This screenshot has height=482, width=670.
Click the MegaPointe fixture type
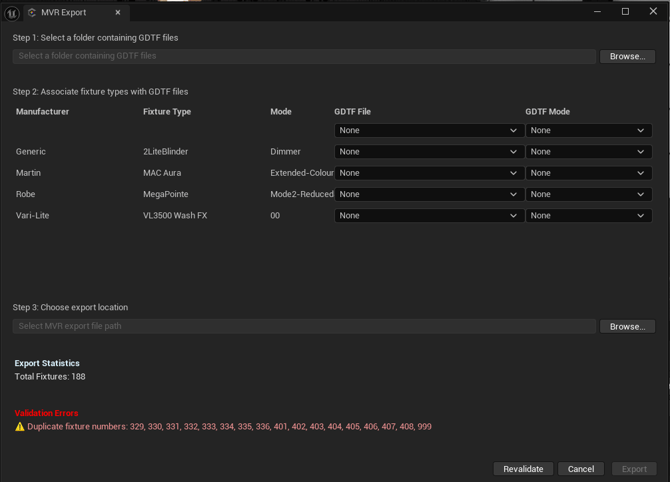pyautogui.click(x=165, y=194)
